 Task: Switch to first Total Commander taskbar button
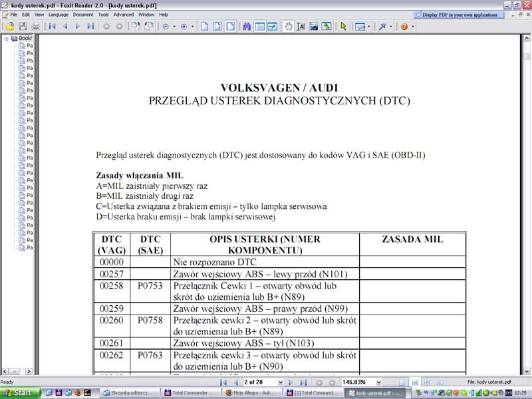click(x=192, y=393)
